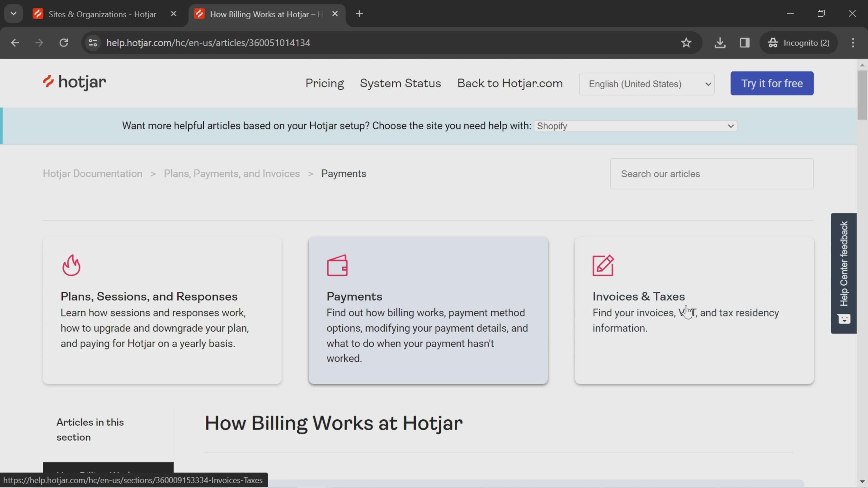Image resolution: width=868 pixels, height=488 pixels.
Task: Open the System Status navigation link
Action: [x=400, y=83]
